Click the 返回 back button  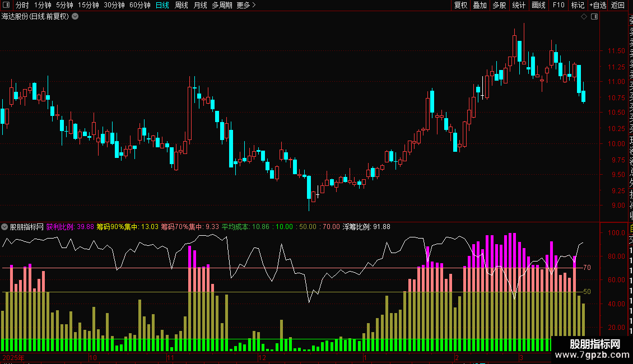pos(618,5)
